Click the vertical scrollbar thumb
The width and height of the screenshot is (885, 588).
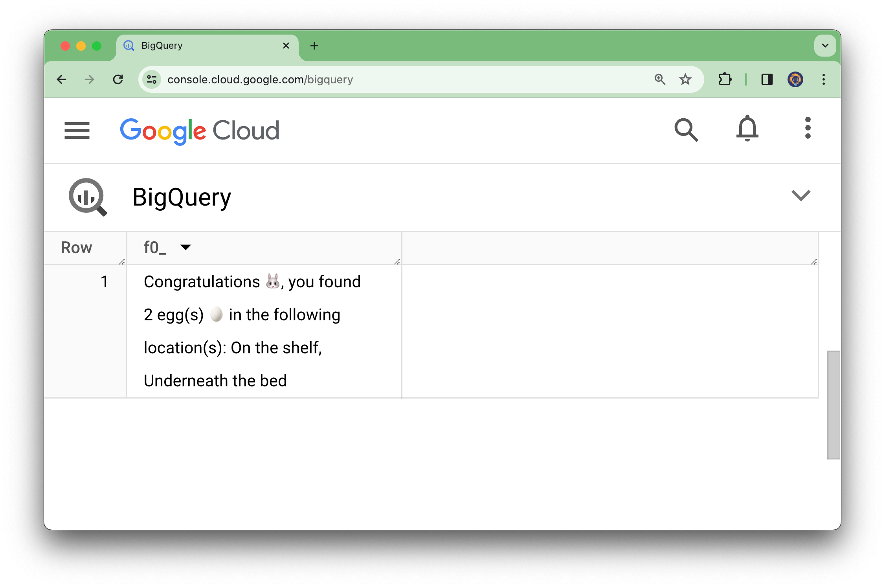coord(833,405)
